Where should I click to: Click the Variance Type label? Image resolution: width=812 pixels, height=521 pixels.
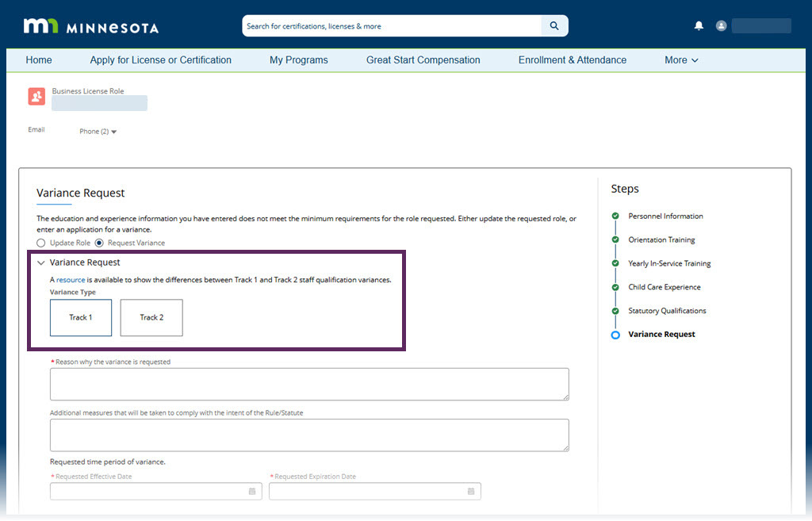pos(72,292)
